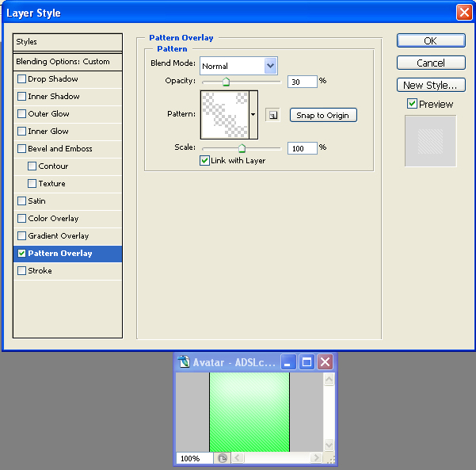Enable the Stroke effect checkbox
476x470 pixels.
click(22, 271)
